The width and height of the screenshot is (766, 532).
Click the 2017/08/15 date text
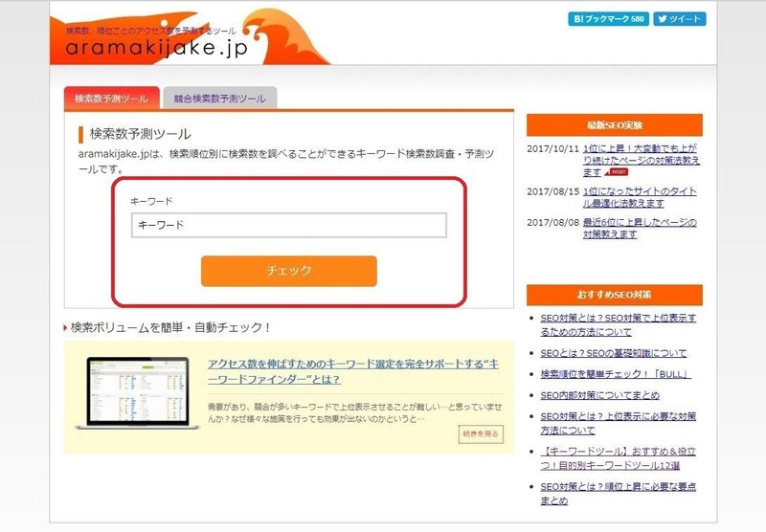coord(552,191)
